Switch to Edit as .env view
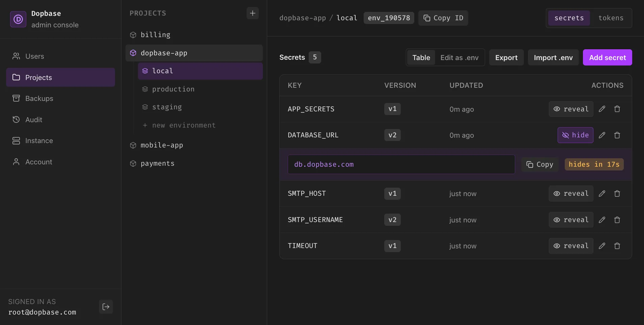The height and width of the screenshot is (325, 644). click(459, 58)
